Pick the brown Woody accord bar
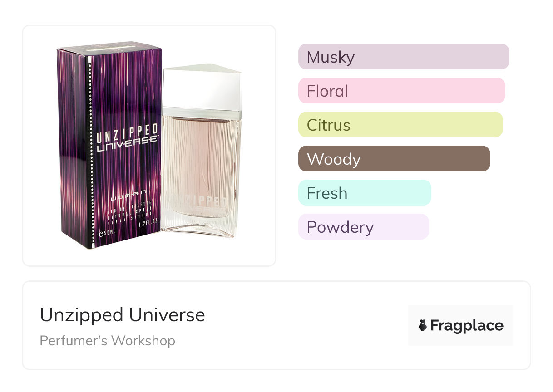 [x=394, y=159]
